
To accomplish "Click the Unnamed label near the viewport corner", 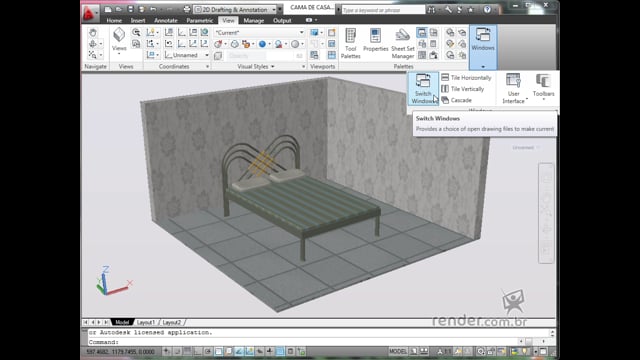I will coord(523,147).
